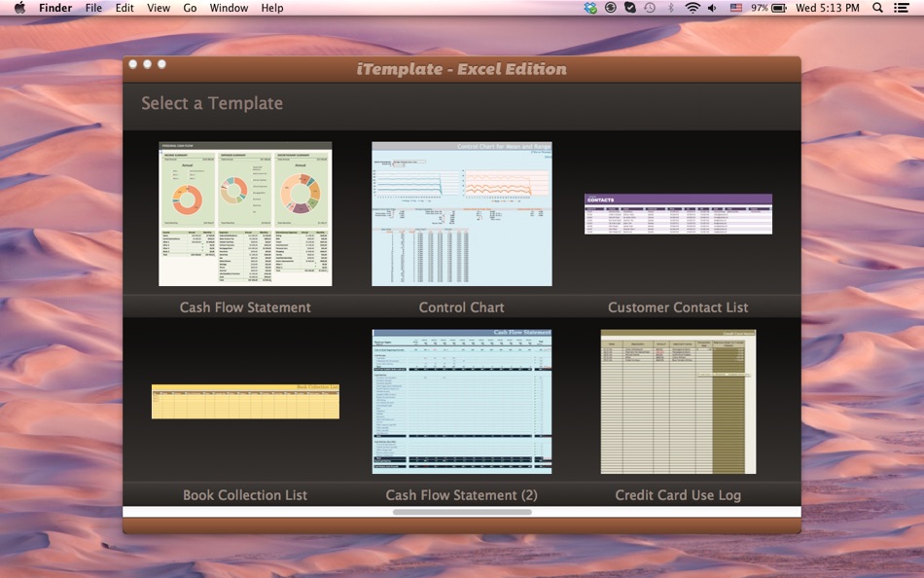Open the Wi-Fi status menu
Image resolution: width=924 pixels, height=578 pixels.
point(693,8)
